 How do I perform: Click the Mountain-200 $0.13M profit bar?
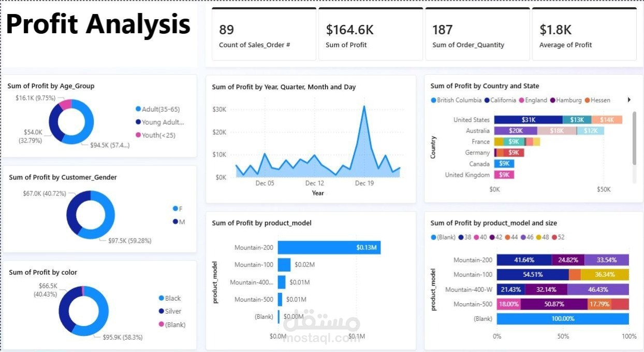pyautogui.click(x=329, y=247)
